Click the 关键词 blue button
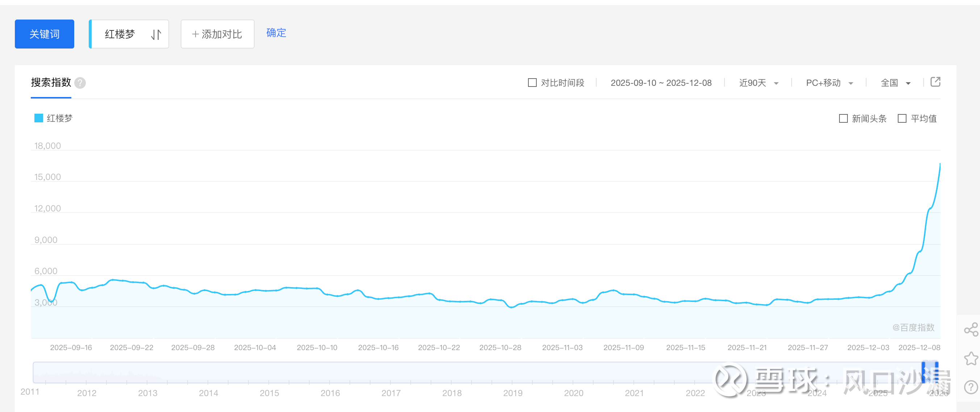980x412 pixels. point(45,34)
